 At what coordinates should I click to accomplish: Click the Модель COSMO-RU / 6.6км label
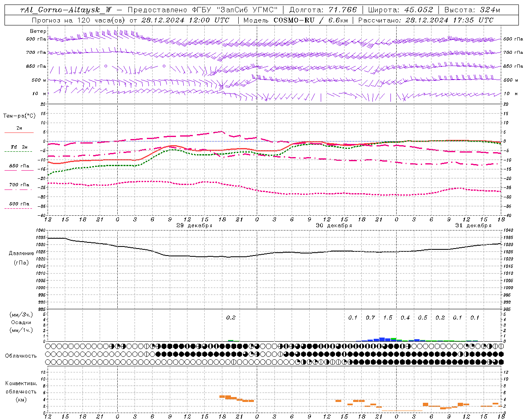pos(296,20)
